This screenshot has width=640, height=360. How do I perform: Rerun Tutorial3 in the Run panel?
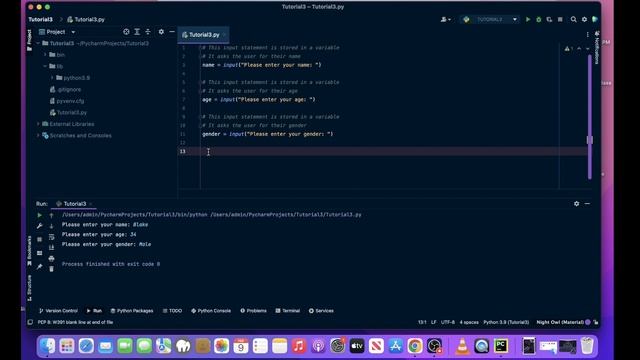pyautogui.click(x=40, y=215)
